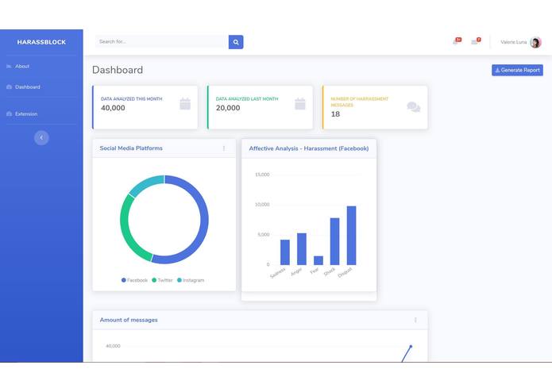Click the HARASSBLOCK brand logo
This screenshot has height=392, width=552.
pyautogui.click(x=41, y=42)
